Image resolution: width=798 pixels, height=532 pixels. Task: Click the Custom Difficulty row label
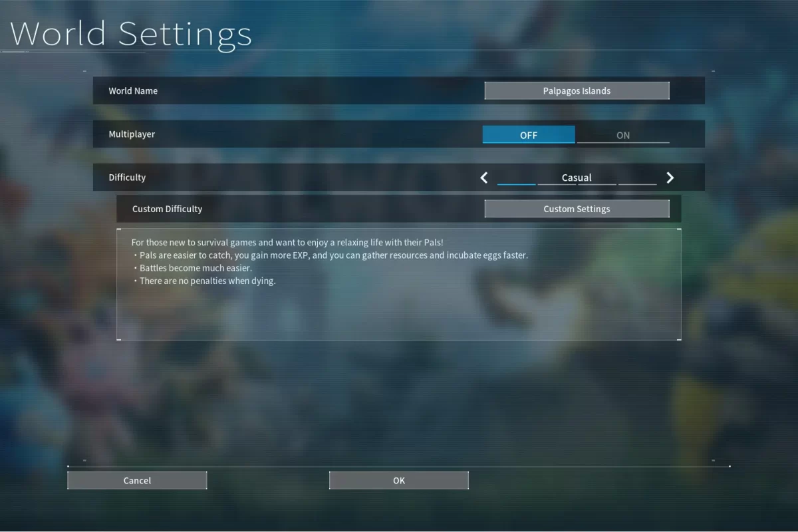point(167,209)
